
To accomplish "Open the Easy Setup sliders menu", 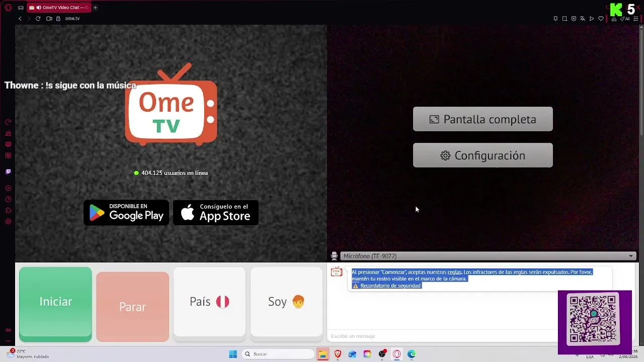I will [x=636, y=19].
